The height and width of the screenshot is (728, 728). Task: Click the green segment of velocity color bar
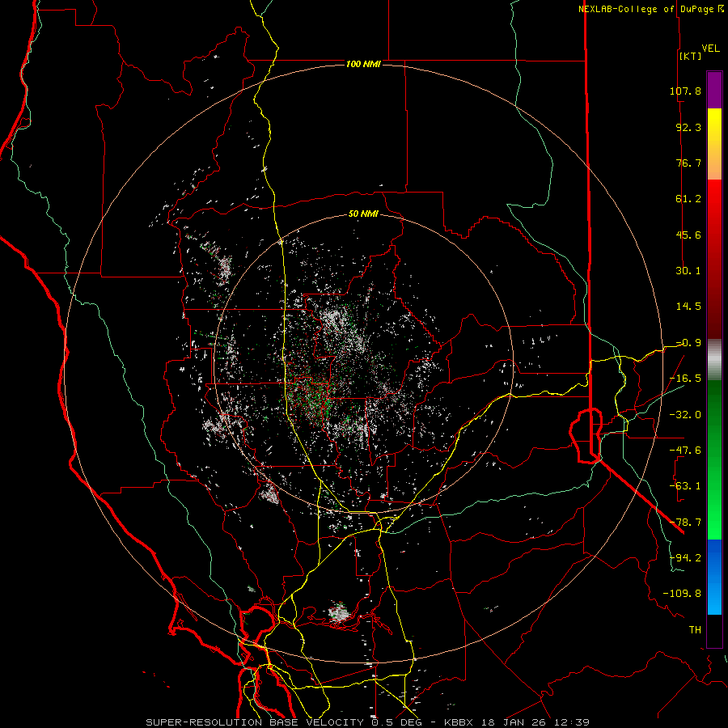714,459
